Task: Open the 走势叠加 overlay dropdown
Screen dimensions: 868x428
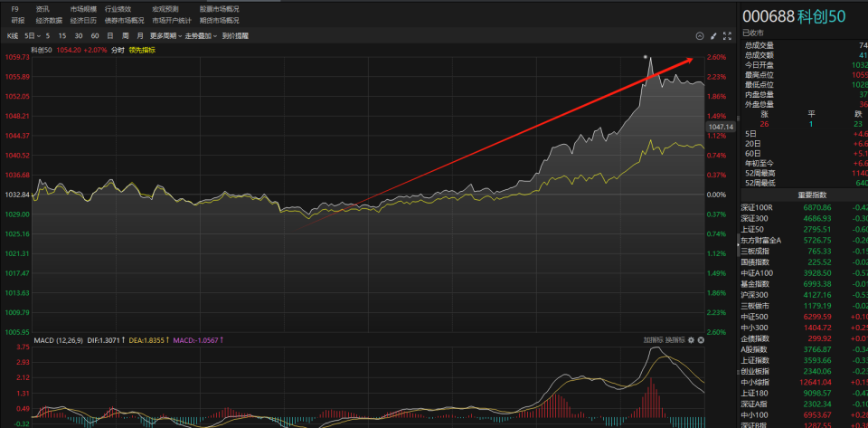Action: point(202,36)
